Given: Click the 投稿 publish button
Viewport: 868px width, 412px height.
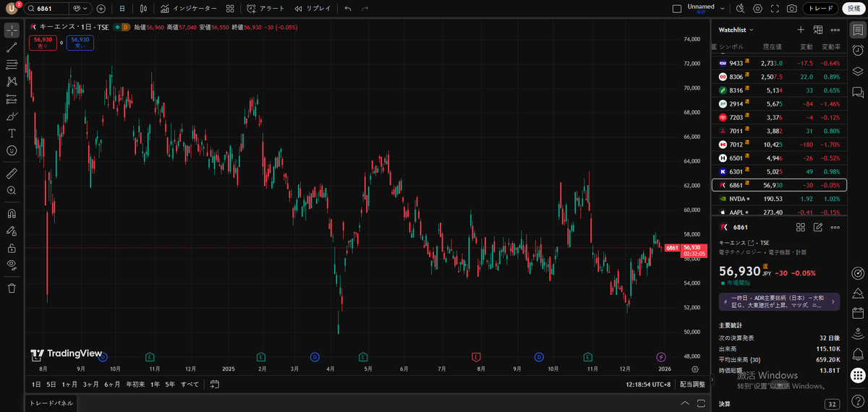Looking at the screenshot, I should (x=854, y=9).
